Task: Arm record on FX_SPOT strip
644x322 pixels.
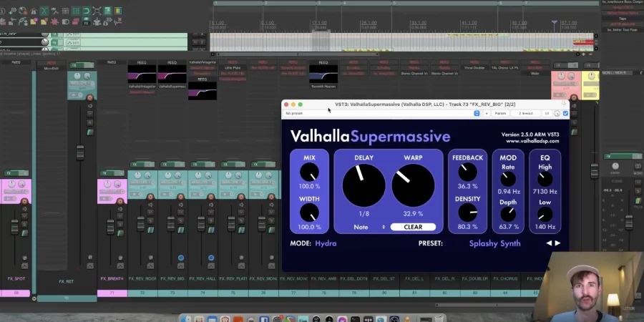Action: point(24,201)
